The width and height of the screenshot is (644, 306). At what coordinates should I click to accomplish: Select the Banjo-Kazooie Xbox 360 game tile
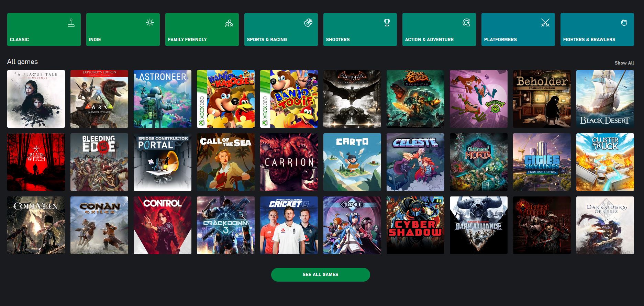(226, 99)
